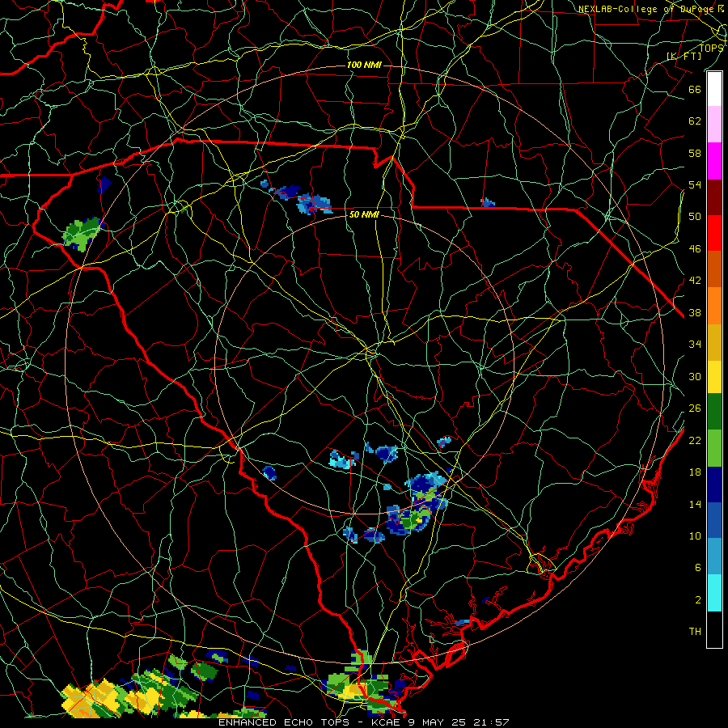Select the light green legend swatch
Screen dimensions: 728x728
point(714,448)
